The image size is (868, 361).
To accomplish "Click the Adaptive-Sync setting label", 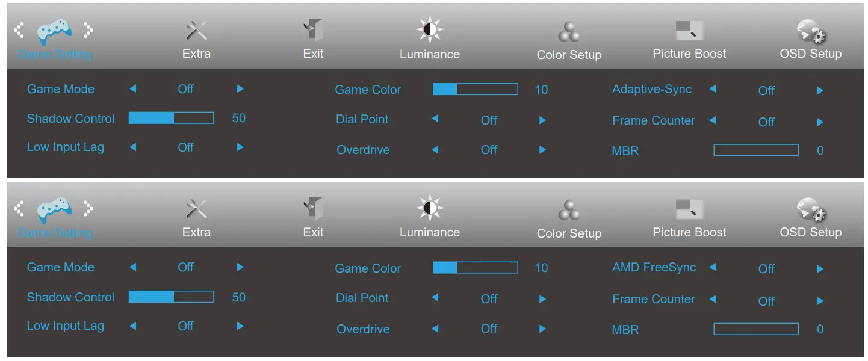I will [x=652, y=90].
